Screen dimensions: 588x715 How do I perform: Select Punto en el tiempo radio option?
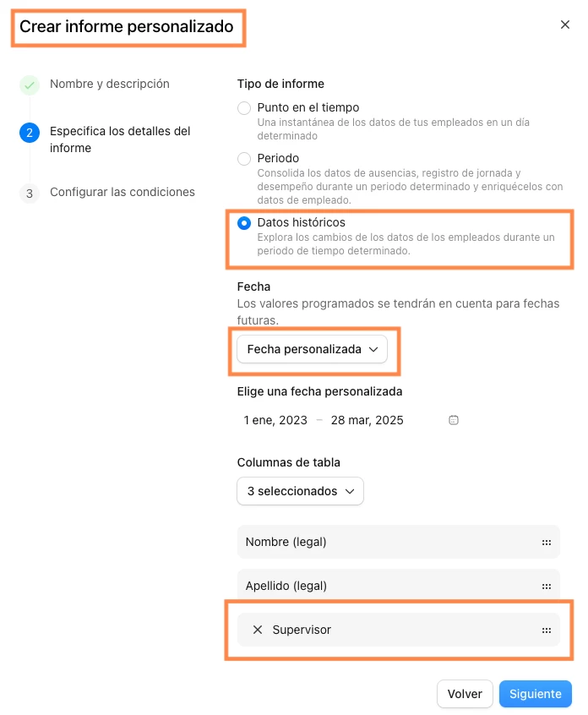244,108
